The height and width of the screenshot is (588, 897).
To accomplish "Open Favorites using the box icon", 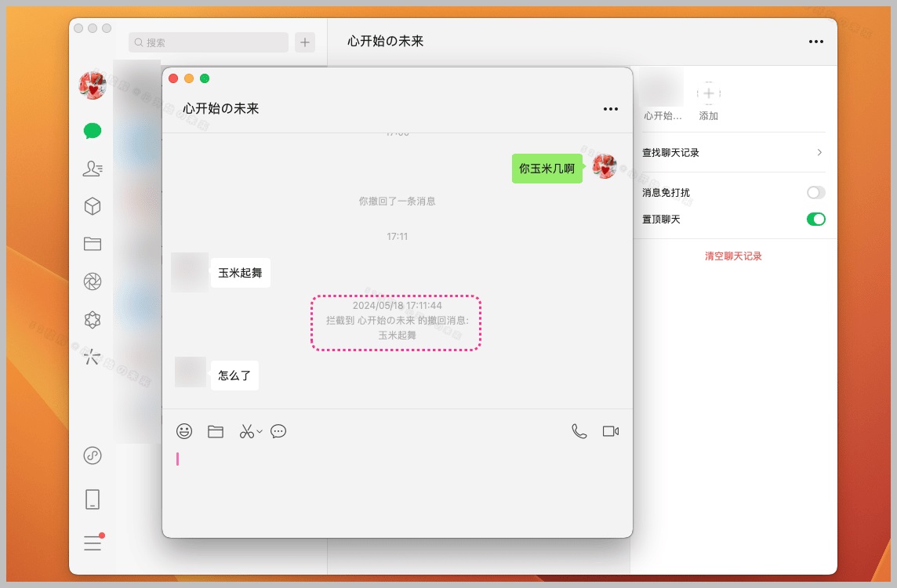I will [92, 205].
